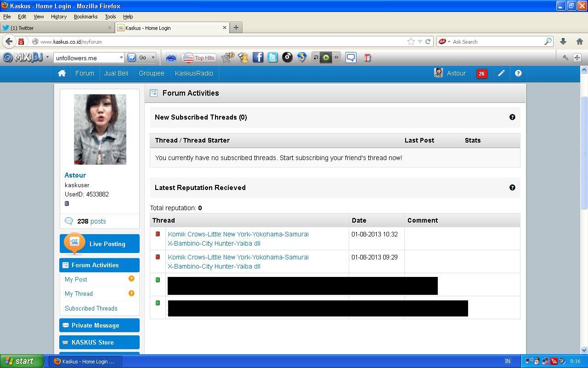Click the Facebook icon in MixiDJ toolbar

[258, 57]
